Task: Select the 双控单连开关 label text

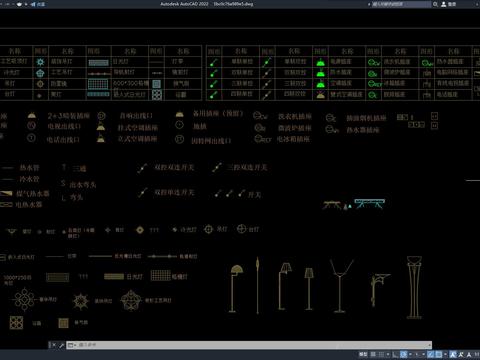Action: (x=174, y=193)
